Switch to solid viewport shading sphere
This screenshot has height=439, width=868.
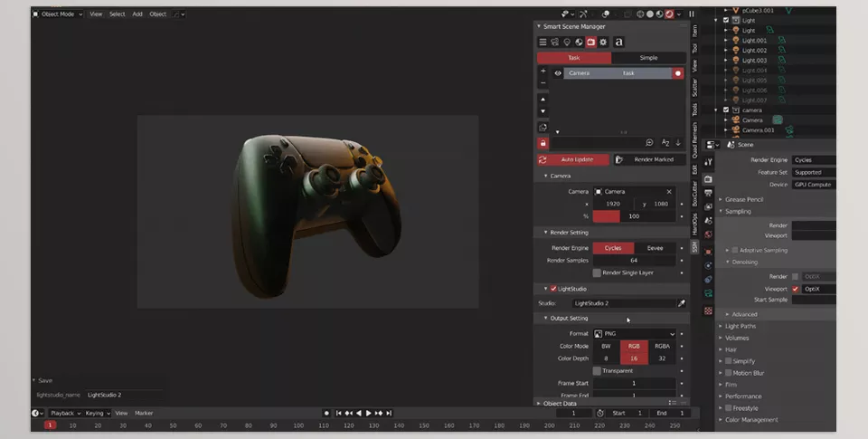[x=650, y=14]
